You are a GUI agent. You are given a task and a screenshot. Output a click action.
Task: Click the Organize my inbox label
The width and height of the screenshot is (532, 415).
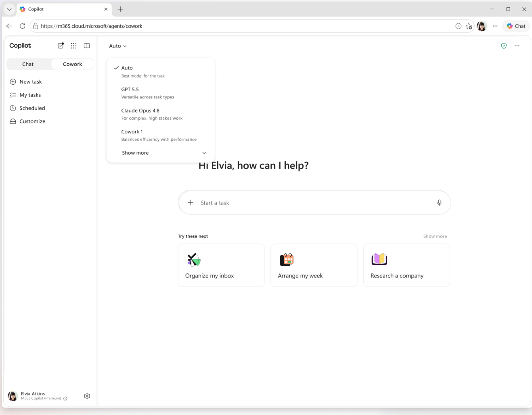(209, 276)
